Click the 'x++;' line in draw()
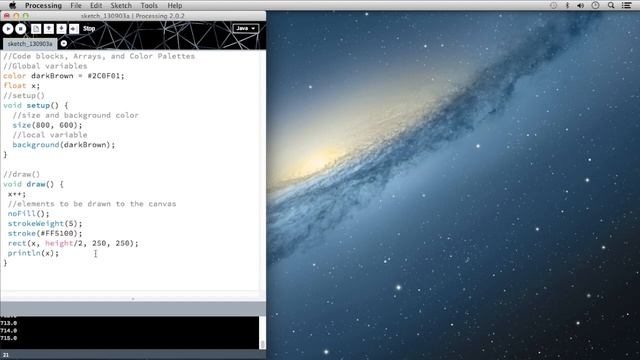 17,194
